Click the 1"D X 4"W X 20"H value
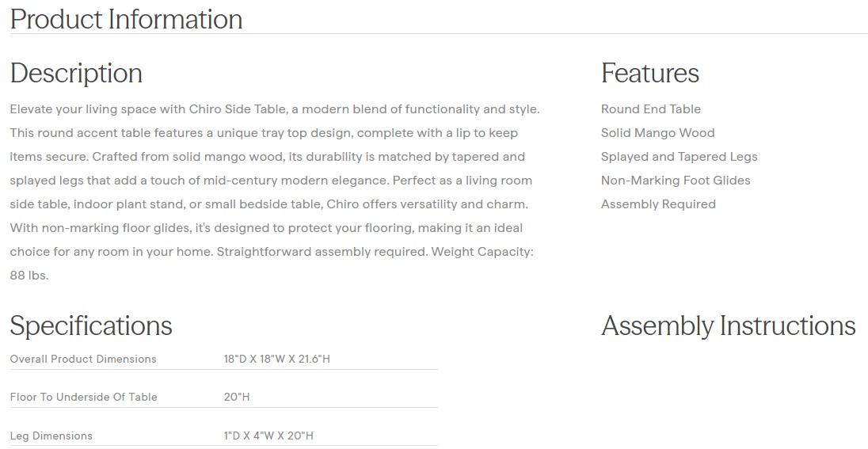Screen dimensions: 868x449 pyautogui.click(x=268, y=436)
